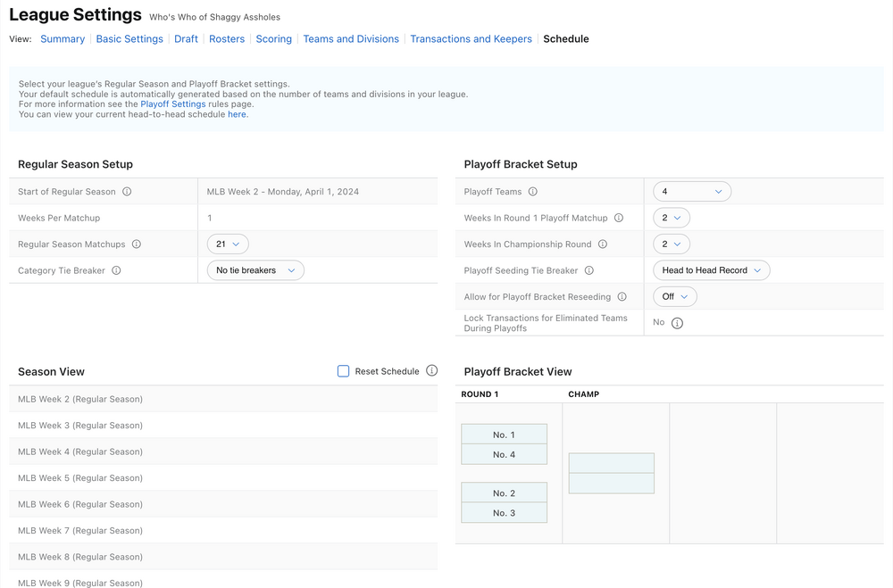Viewport: 893px width, 588px height.
Task: Open the Playoff Teams dropdown
Action: (x=692, y=192)
